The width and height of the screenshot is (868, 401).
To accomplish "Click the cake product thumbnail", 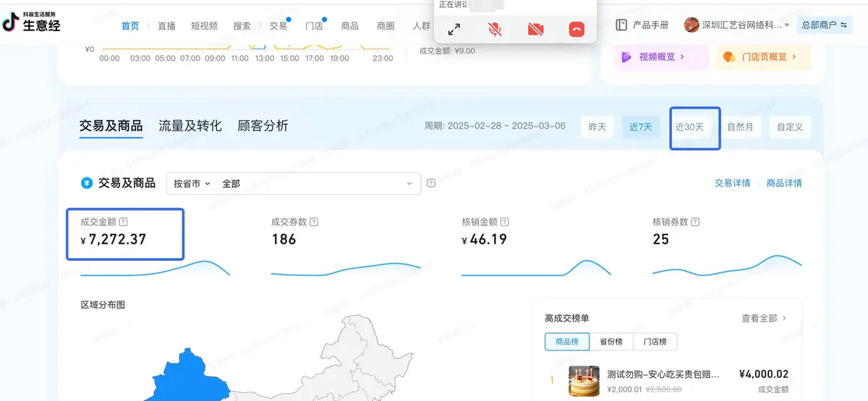I will pos(584,381).
